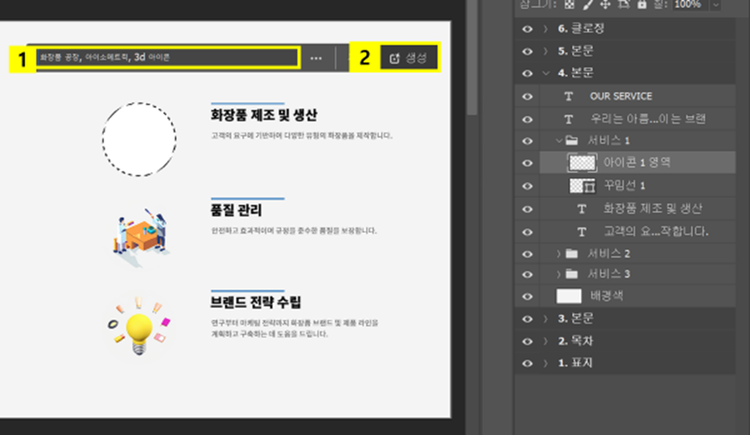Click the 아이콘 1 영역 layer thumbnail
Screen dimensions: 750x435
pyautogui.click(x=582, y=163)
